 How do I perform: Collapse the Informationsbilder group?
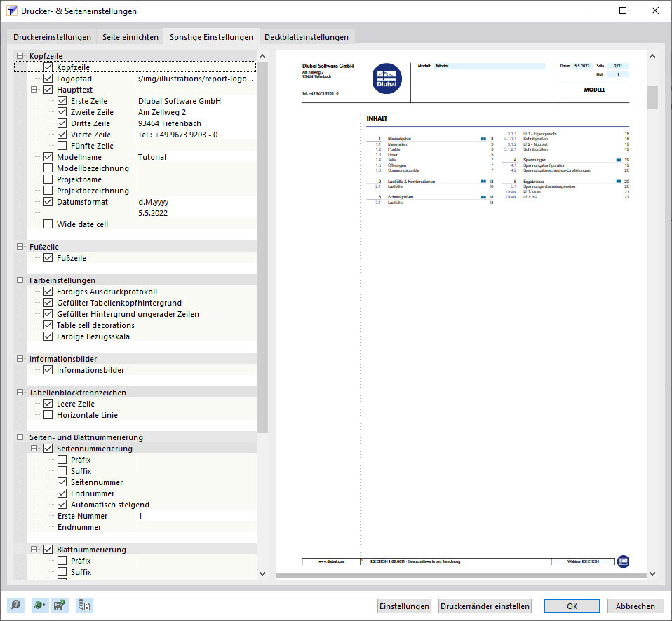coord(20,358)
